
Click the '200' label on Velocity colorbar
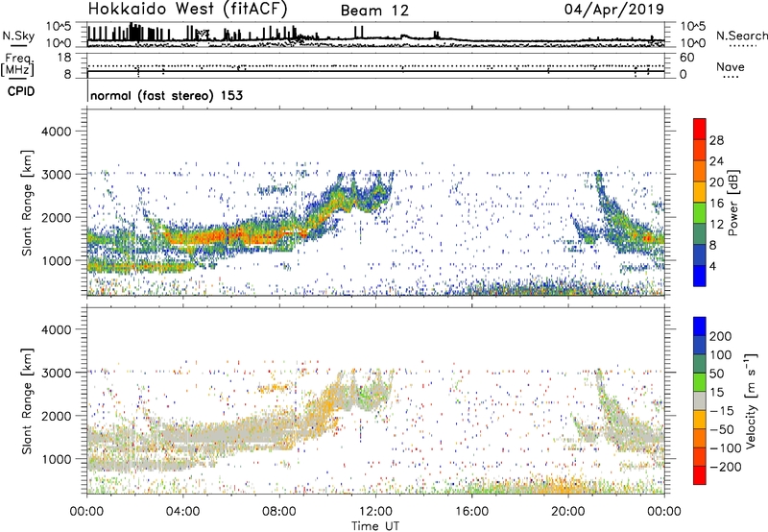(x=721, y=336)
